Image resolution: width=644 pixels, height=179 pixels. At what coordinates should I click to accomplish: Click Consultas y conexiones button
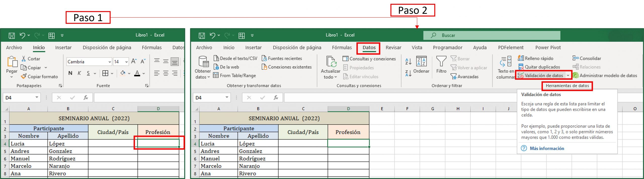pos(369,59)
